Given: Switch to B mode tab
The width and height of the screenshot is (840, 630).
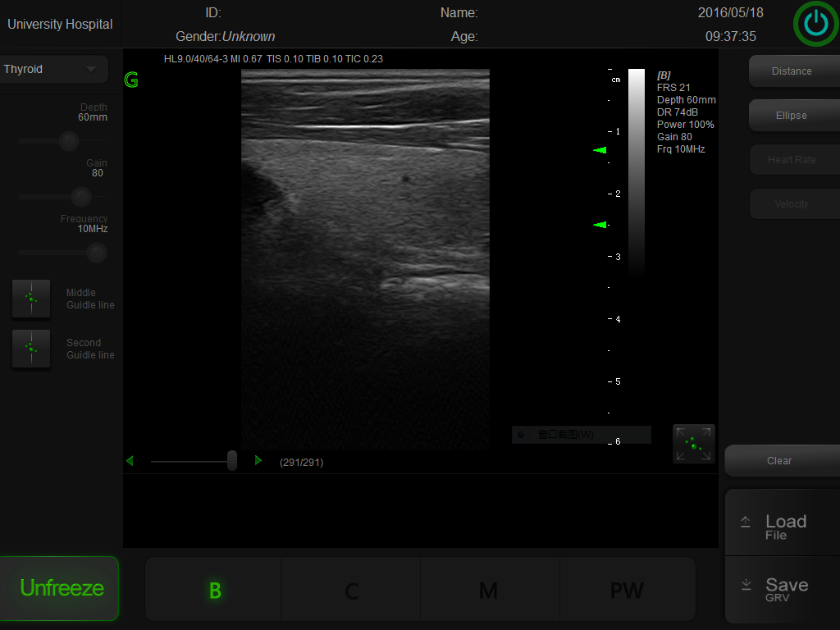Looking at the screenshot, I should coord(214,591).
